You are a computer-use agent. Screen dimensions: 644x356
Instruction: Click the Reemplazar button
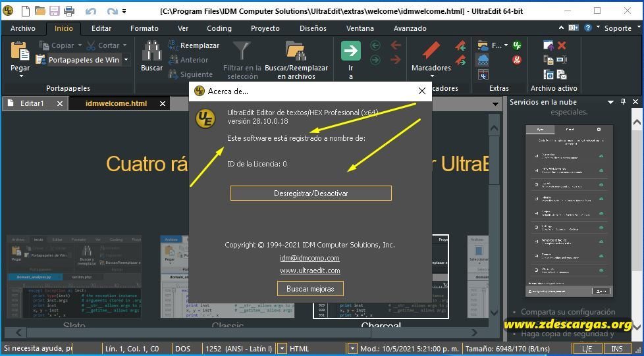[x=194, y=45]
